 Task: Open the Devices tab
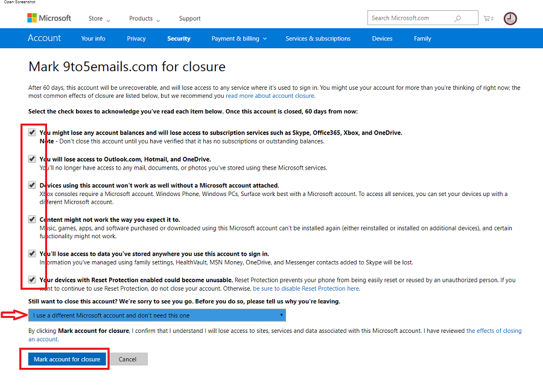click(383, 39)
